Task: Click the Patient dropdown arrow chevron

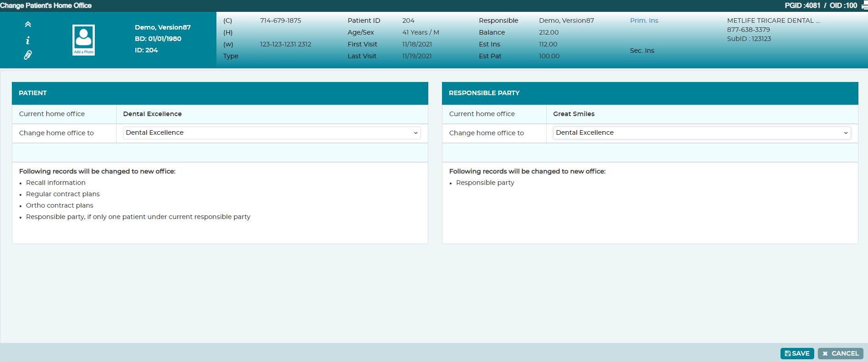Action: click(x=416, y=133)
